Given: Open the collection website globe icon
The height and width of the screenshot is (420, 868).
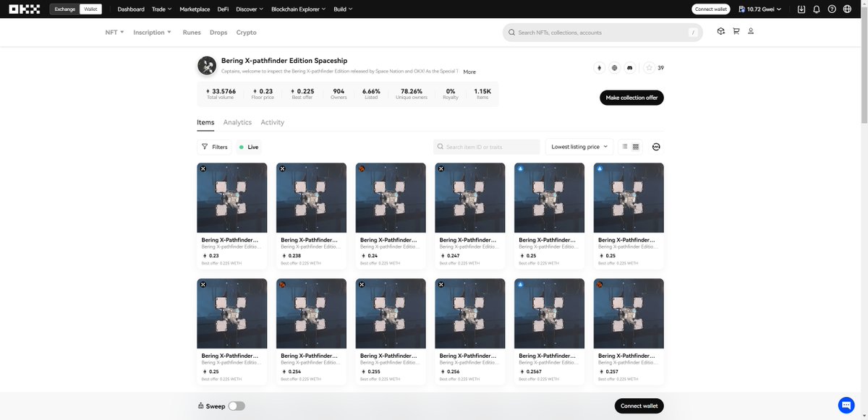Looking at the screenshot, I should (614, 68).
